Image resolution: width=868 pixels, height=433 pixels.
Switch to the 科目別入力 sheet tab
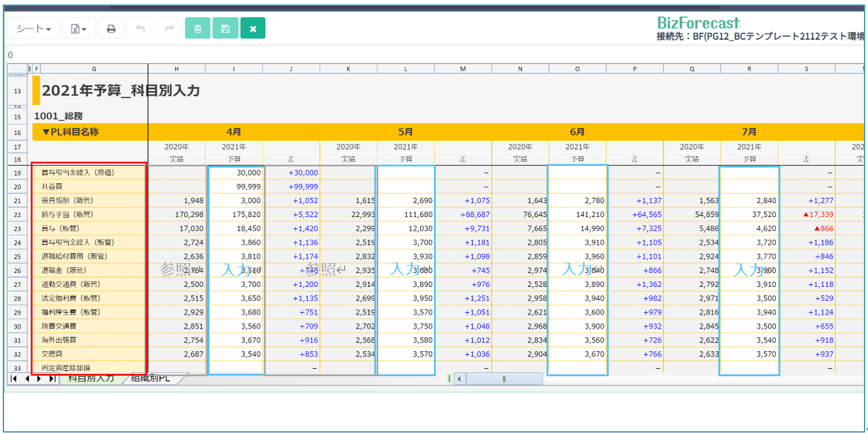tap(91, 379)
